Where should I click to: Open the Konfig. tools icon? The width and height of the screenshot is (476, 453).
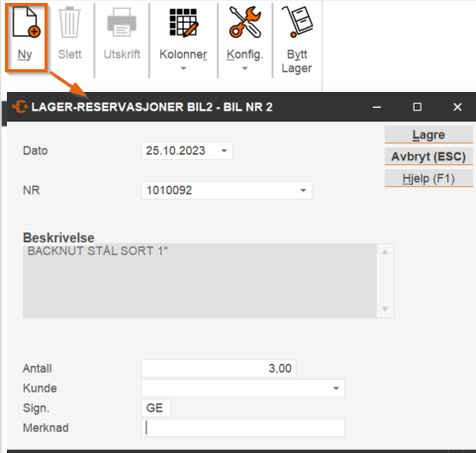pos(245,22)
